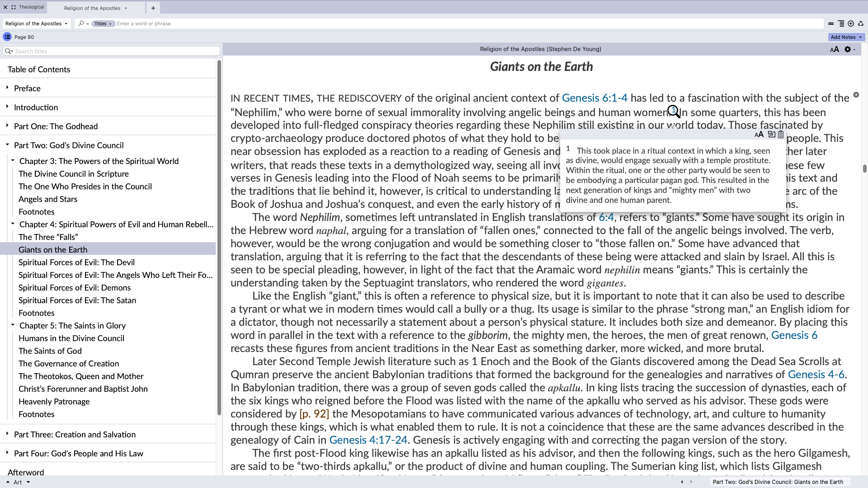The image size is (868, 488).
Task: Click the previous history arrow in status bar
Action: coord(682,482)
